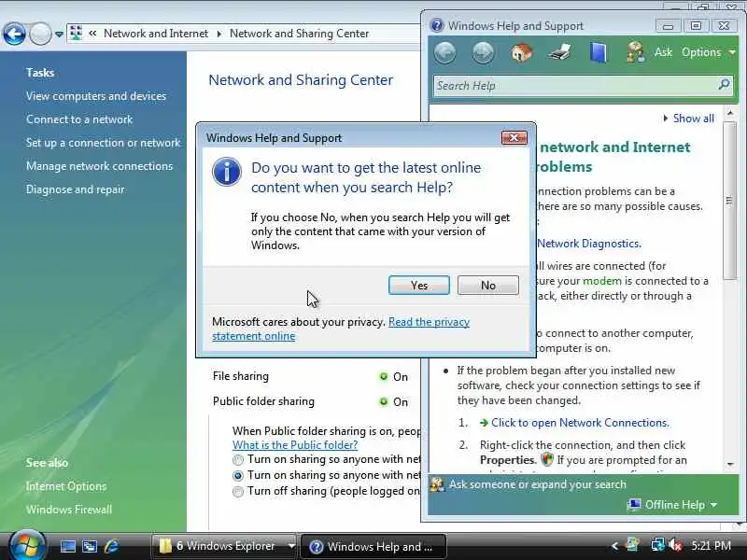Click Yes to get online Help content
Viewport: 747px width, 560px height.
[418, 285]
